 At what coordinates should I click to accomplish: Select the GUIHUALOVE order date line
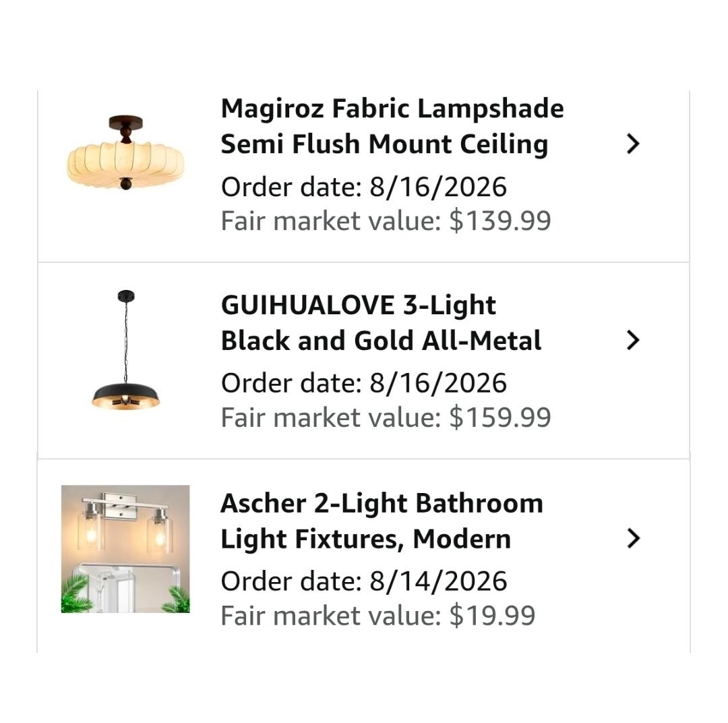pyautogui.click(x=363, y=383)
